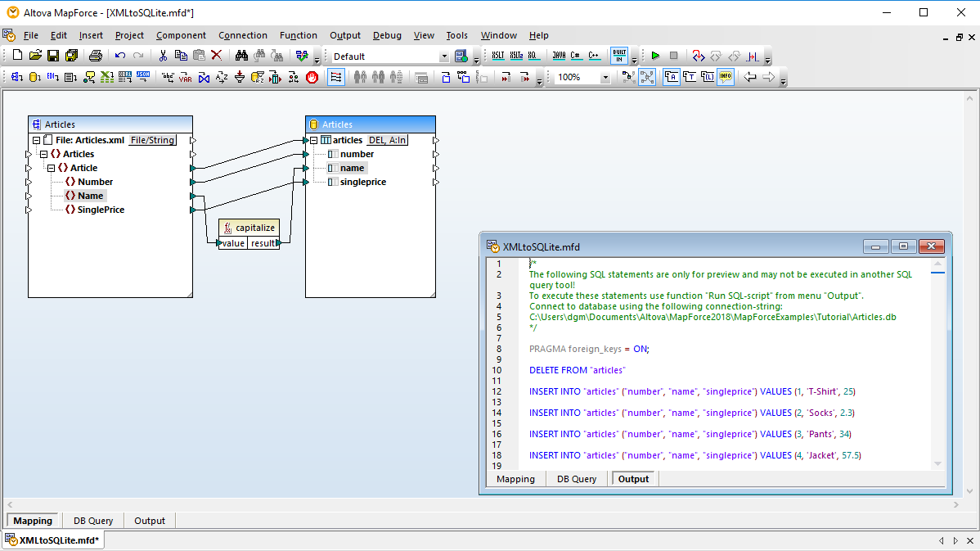Save the current mapping
980x551 pixels.
53,56
